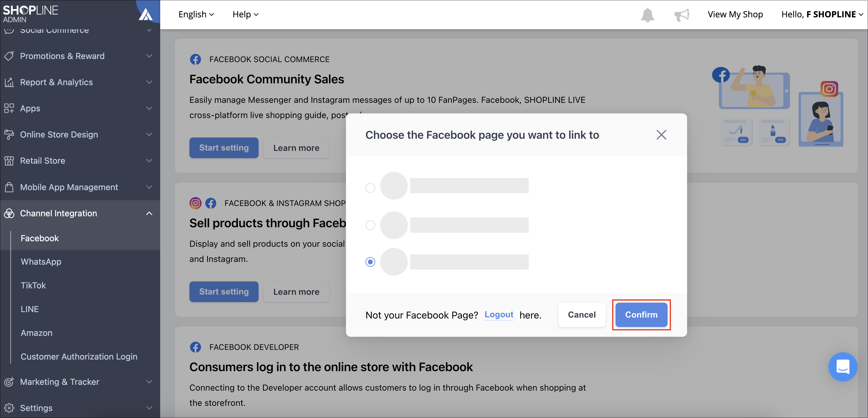Click View My Shop link
The image size is (868, 418).
pos(735,15)
